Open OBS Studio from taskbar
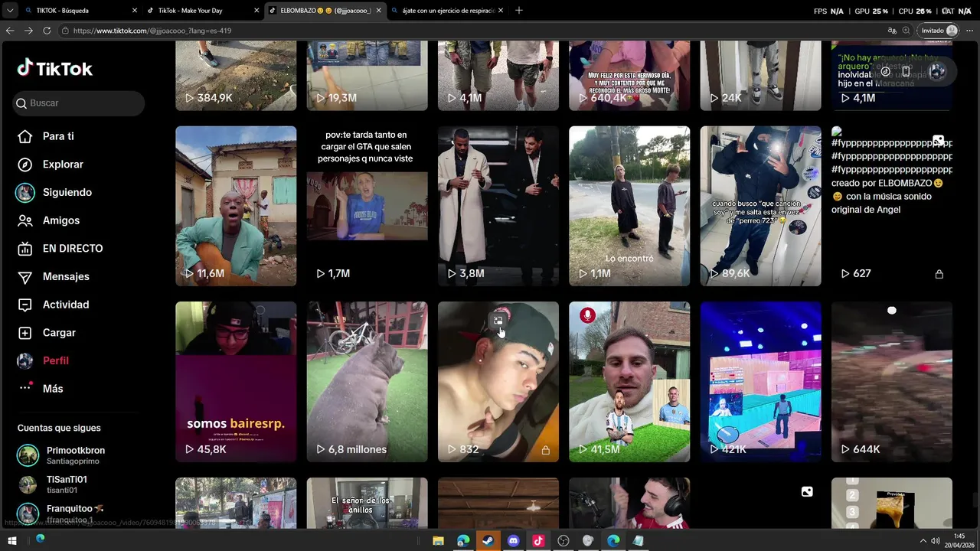This screenshot has height=551, width=980. click(x=563, y=541)
